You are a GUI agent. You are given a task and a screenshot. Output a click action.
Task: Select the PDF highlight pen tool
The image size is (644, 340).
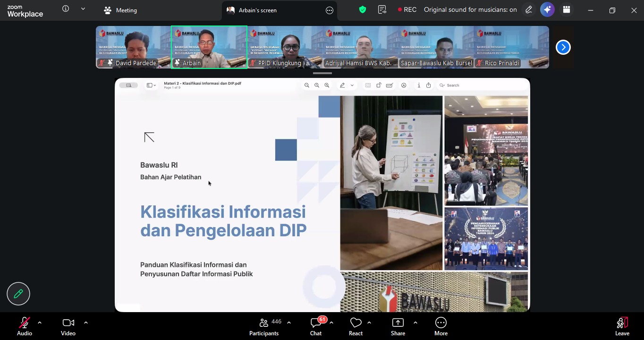pyautogui.click(x=342, y=85)
